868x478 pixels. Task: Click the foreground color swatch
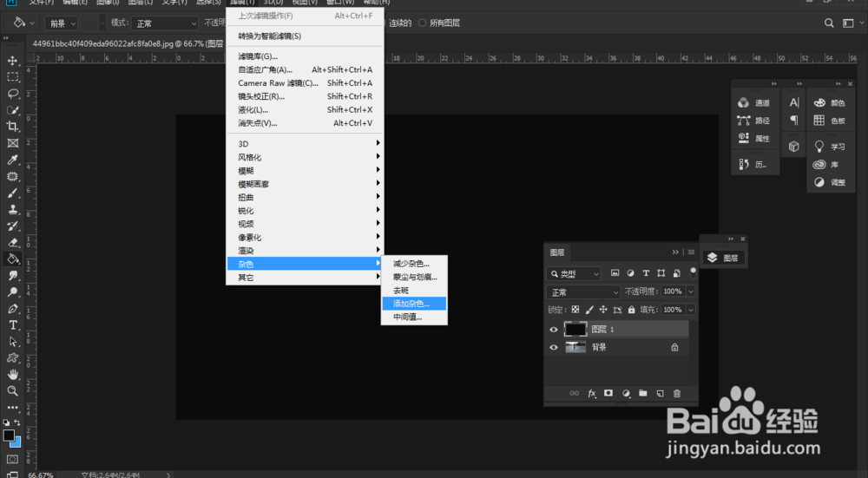[9, 435]
